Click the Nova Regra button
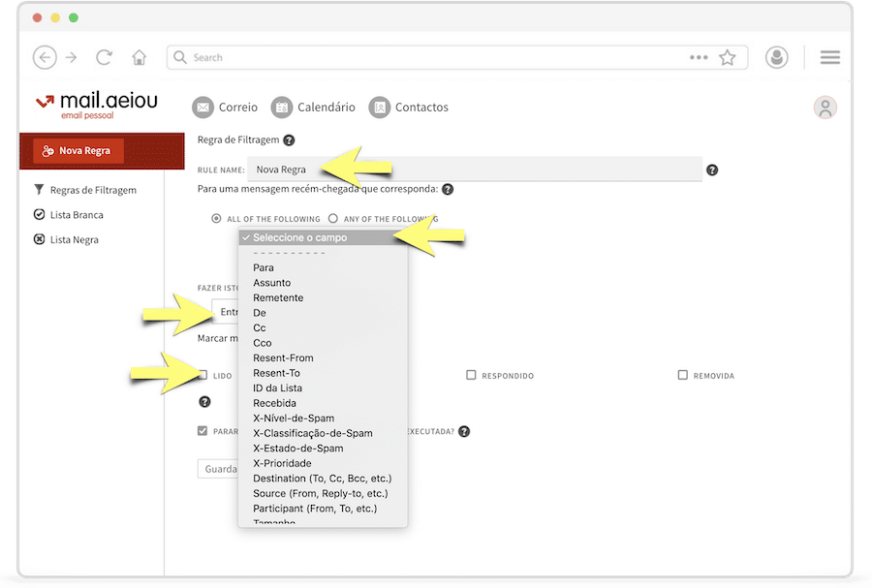Image resolution: width=872 pixels, height=588 pixels. 78,151
